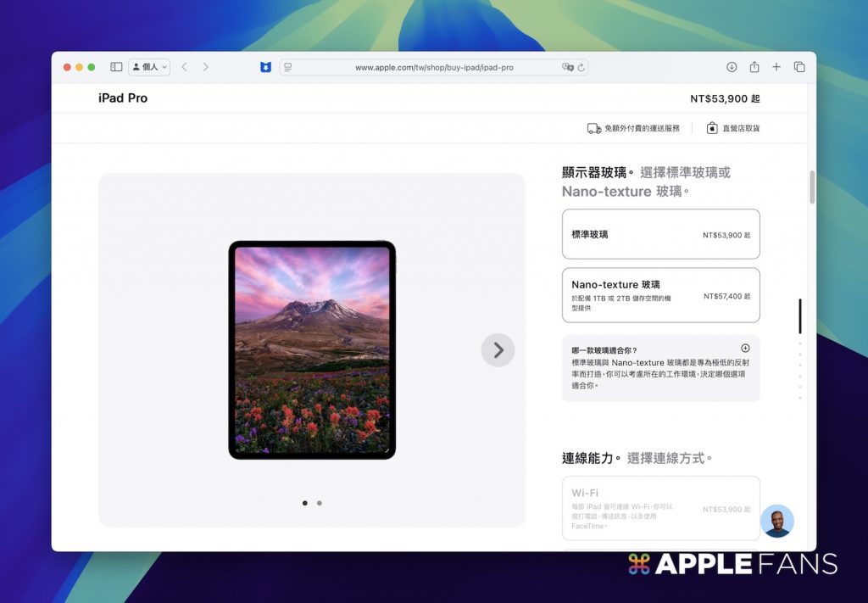The image size is (868, 603).
Task: Open the Safari downloads icon
Action: tap(732, 67)
